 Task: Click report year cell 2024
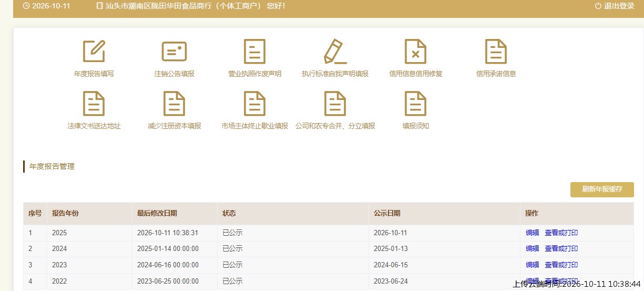point(59,248)
